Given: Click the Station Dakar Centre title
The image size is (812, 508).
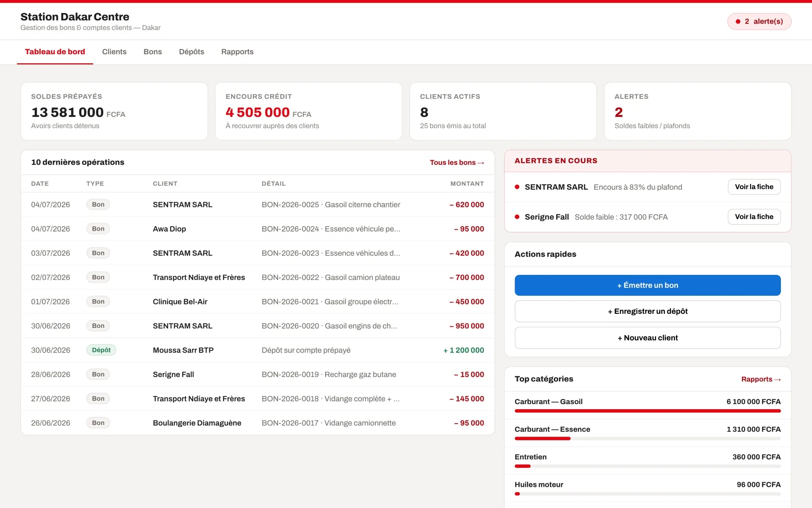Looking at the screenshot, I should click(75, 17).
